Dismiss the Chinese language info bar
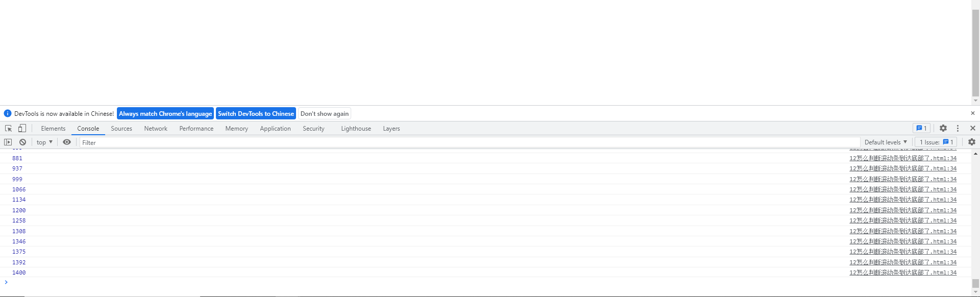The image size is (980, 297). click(x=973, y=113)
